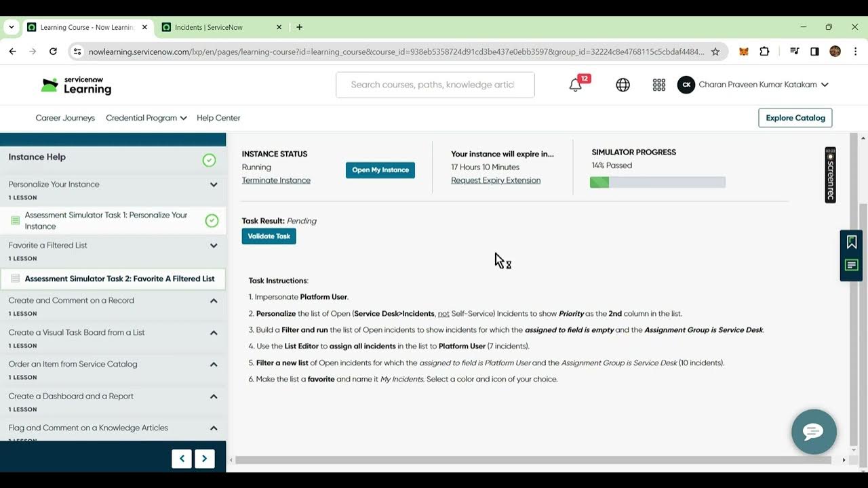Viewport: 868px width, 488px height.
Task: Click browser back arrow
Action: [12, 52]
